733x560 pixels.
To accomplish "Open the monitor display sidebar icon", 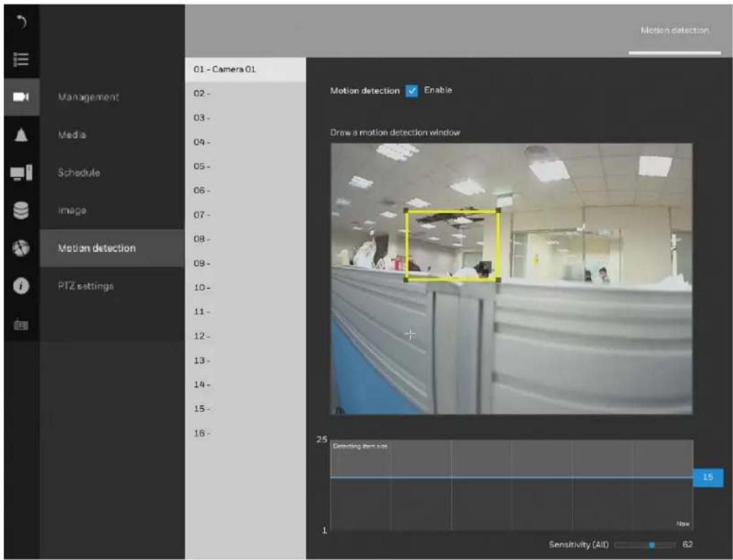I will pyautogui.click(x=21, y=172).
